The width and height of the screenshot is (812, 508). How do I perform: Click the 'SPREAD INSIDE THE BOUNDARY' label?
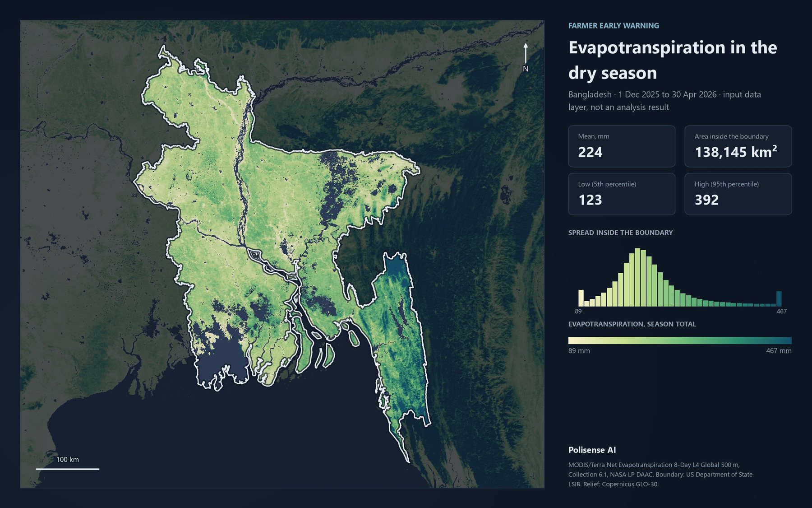620,233
